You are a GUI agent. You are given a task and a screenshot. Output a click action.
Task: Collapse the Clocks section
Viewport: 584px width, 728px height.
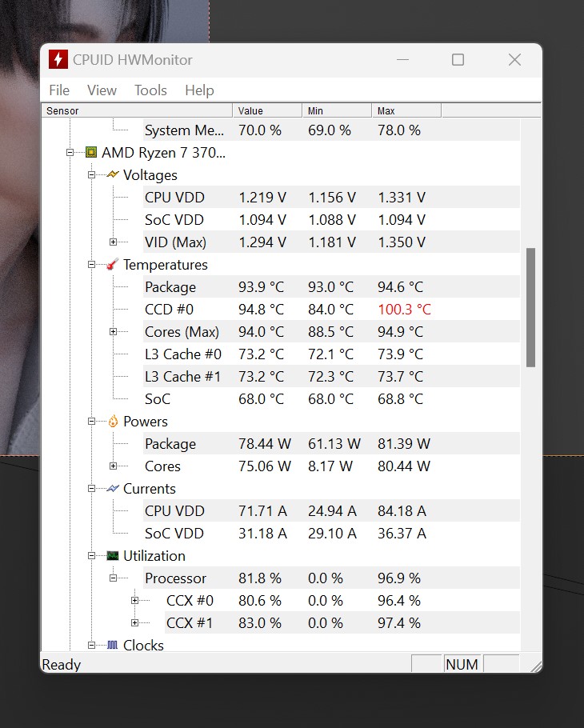(x=91, y=645)
